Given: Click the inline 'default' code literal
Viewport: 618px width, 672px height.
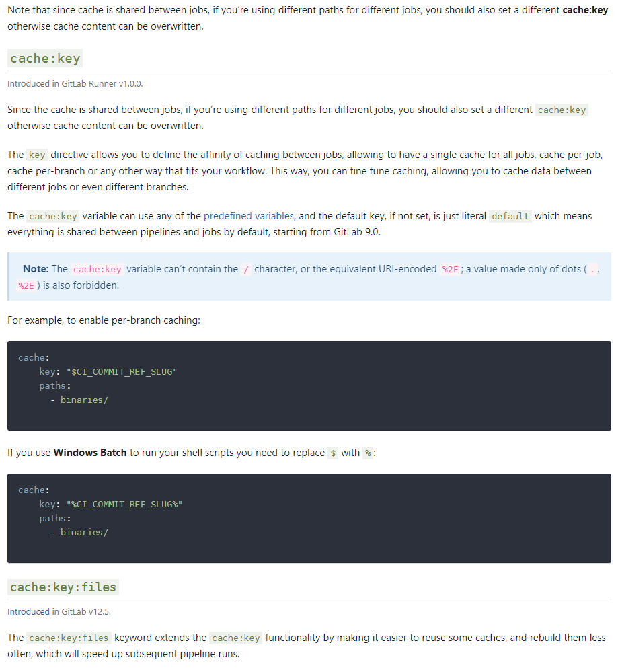Looking at the screenshot, I should [x=510, y=216].
